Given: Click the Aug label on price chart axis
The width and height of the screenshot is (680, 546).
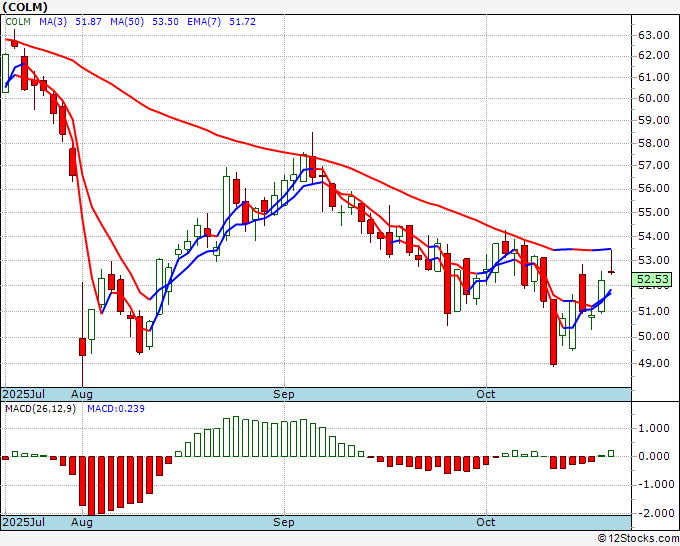Looking at the screenshot, I should [x=82, y=394].
